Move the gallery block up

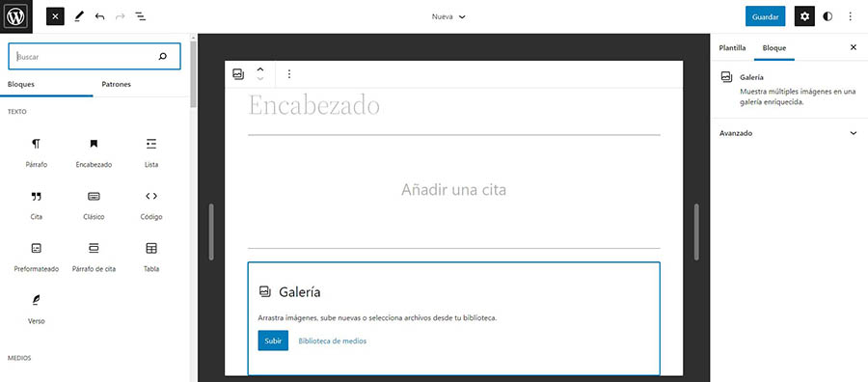[260, 69]
